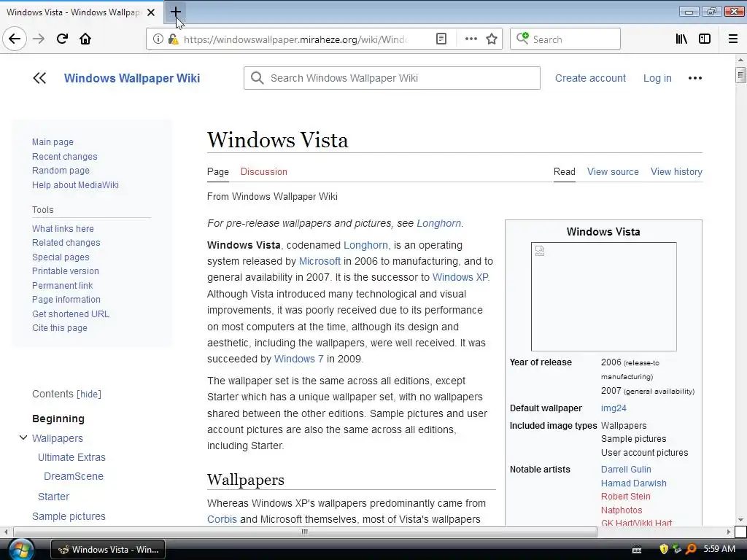The image size is (747, 560).
Task: Click the horizontal scrollbar thumb
Action: (305, 532)
